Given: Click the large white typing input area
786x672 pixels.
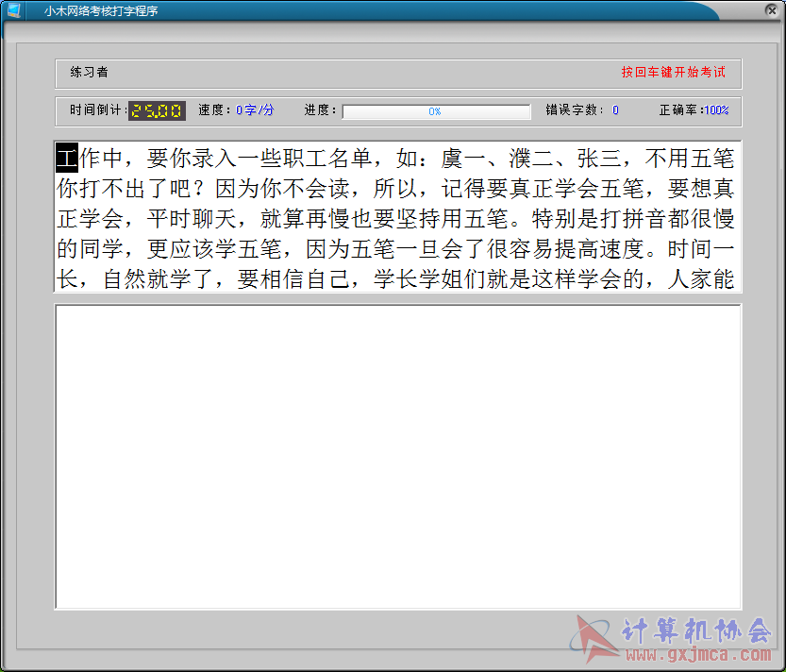Looking at the screenshot, I should [398, 457].
